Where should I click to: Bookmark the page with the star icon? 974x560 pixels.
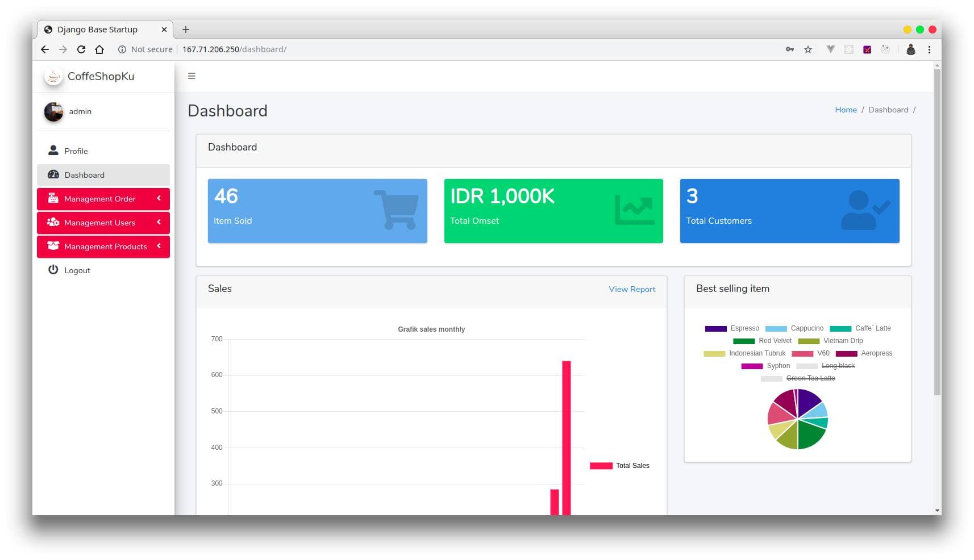(x=808, y=49)
